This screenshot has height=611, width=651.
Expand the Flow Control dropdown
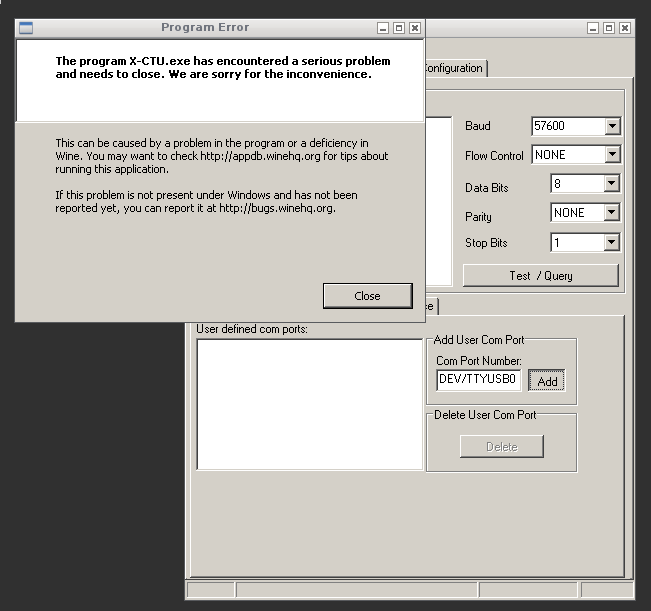coord(612,155)
